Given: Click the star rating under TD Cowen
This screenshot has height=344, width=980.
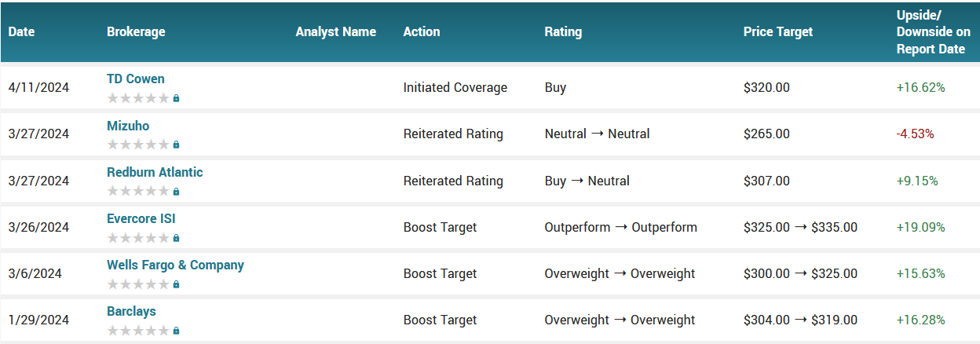Looking at the screenshot, I should click(x=138, y=99).
